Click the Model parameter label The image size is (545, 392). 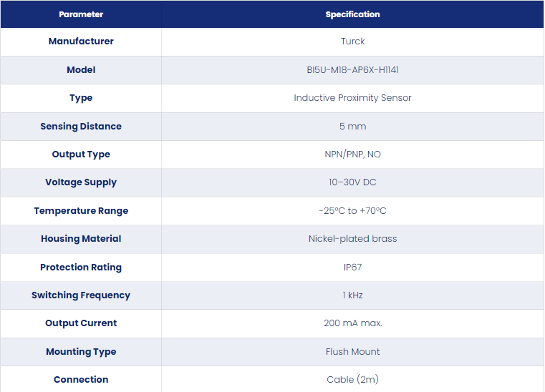pyautogui.click(x=81, y=70)
